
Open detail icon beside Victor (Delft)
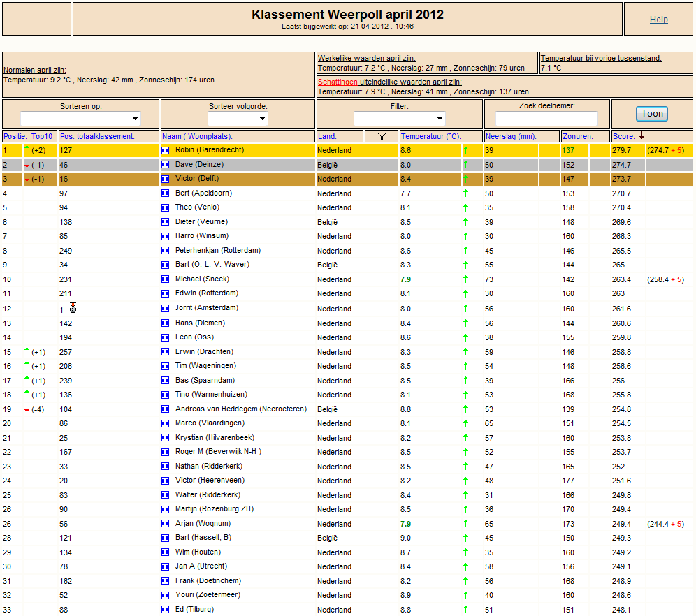[165, 179]
